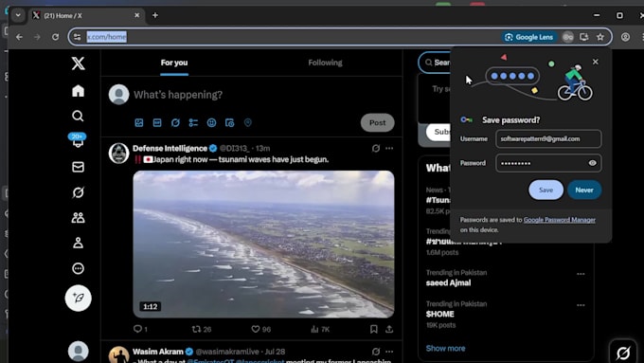Open More circle icon in sidebar
644x363 pixels.
pos(78,268)
